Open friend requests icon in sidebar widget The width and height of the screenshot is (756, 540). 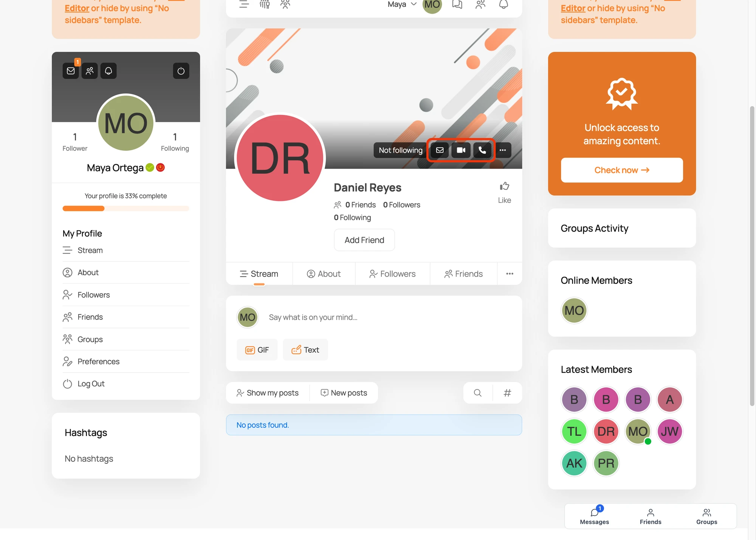coord(90,71)
